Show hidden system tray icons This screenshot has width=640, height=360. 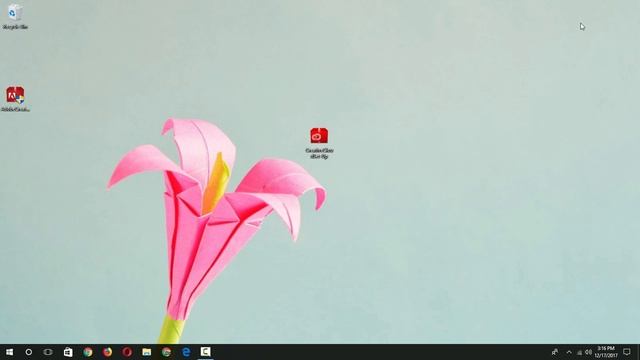(x=569, y=352)
